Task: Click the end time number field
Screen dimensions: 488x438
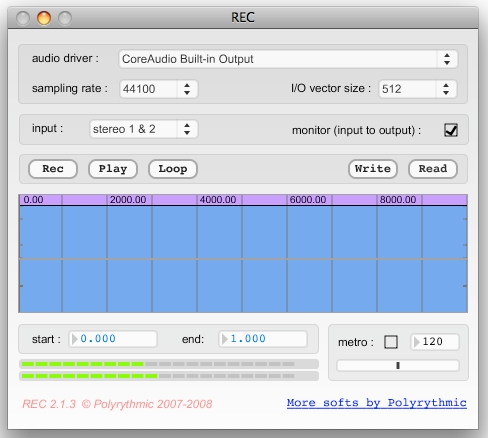Action: (263, 339)
